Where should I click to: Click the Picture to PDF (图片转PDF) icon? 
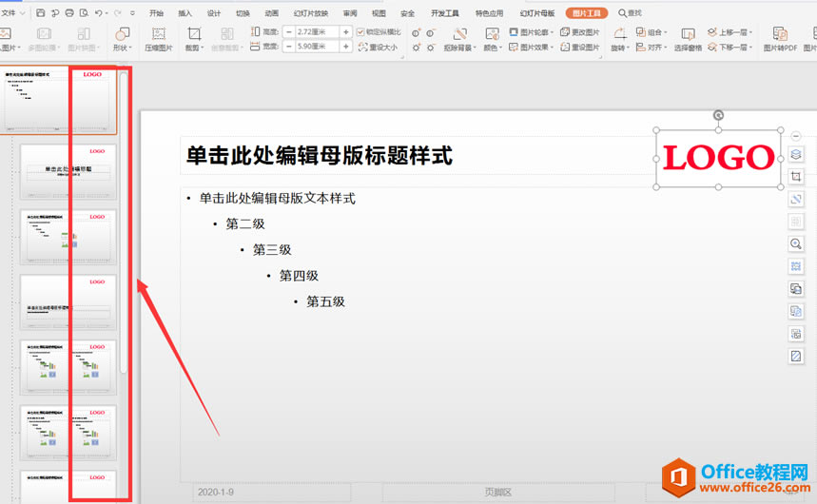point(779,35)
